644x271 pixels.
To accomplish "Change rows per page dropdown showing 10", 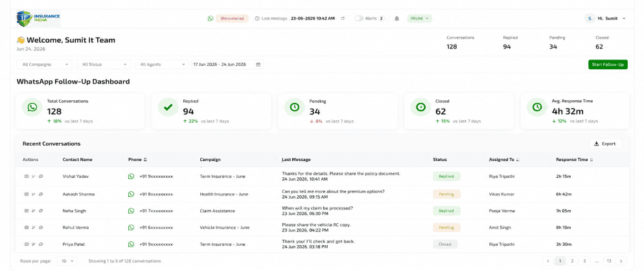I will tap(67, 261).
